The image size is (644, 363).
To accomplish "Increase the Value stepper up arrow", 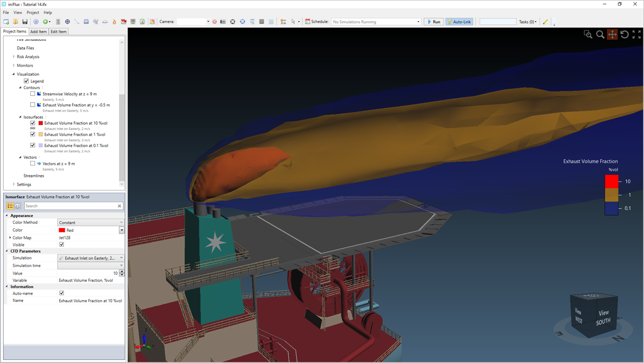I will [122, 271].
